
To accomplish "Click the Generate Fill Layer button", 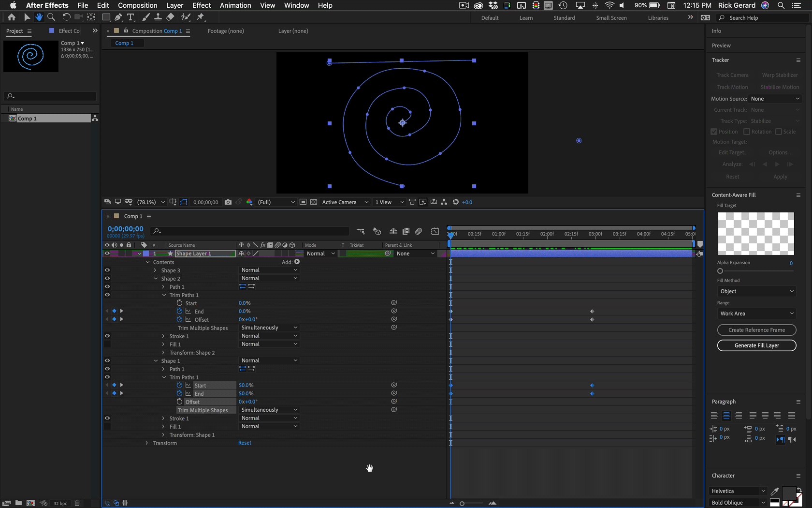I will click(x=756, y=345).
